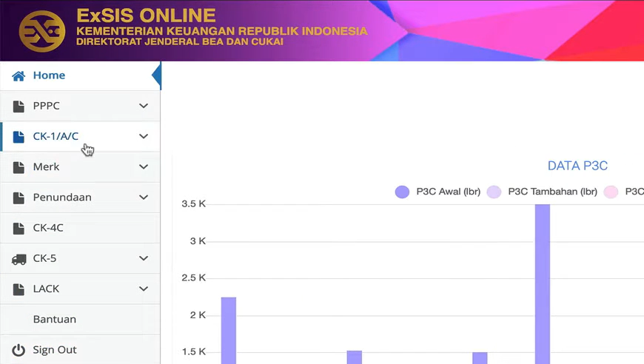Click the Penundaan file icon

(x=19, y=198)
